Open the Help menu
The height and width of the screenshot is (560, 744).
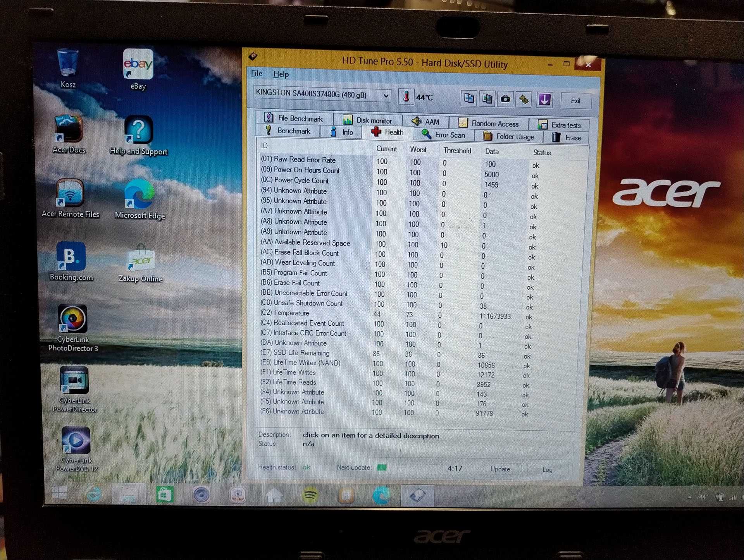click(281, 74)
